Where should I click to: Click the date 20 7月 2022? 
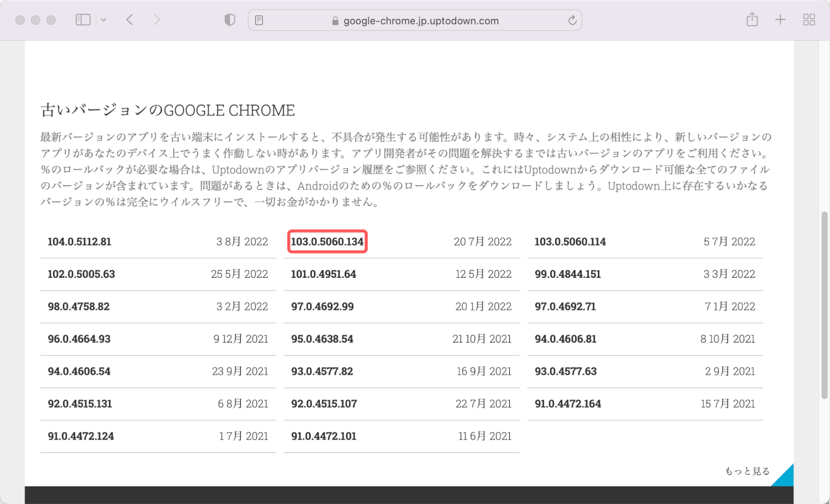pyautogui.click(x=483, y=242)
